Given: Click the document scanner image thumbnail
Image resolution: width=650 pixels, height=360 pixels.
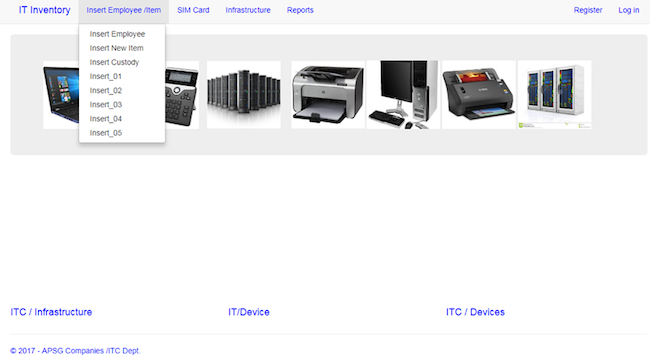Looking at the screenshot, I should 479,95.
